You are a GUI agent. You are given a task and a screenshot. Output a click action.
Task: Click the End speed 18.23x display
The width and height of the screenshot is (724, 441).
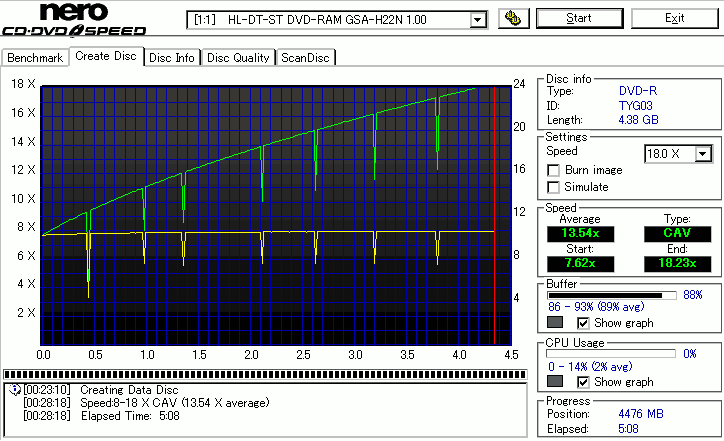677,264
